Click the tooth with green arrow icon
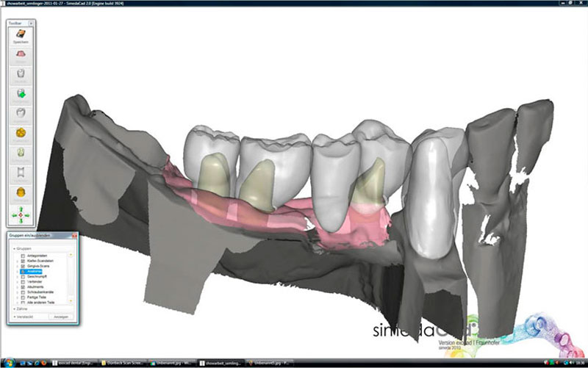 coord(21,93)
